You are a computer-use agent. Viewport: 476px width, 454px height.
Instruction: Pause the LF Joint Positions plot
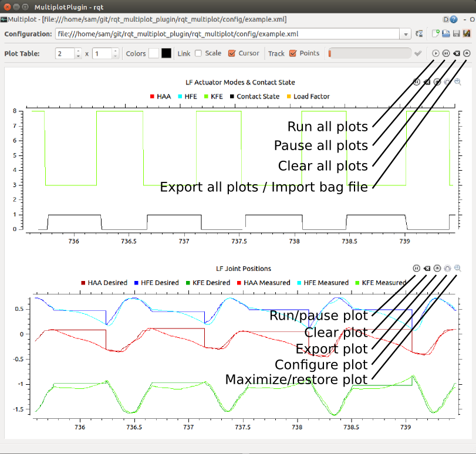[x=416, y=268]
